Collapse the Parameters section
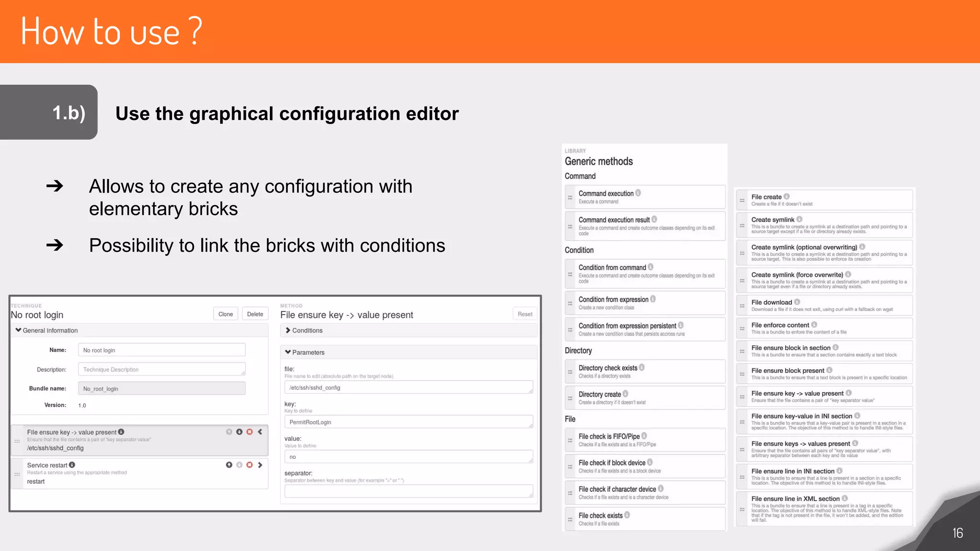The image size is (980, 551). click(x=288, y=352)
